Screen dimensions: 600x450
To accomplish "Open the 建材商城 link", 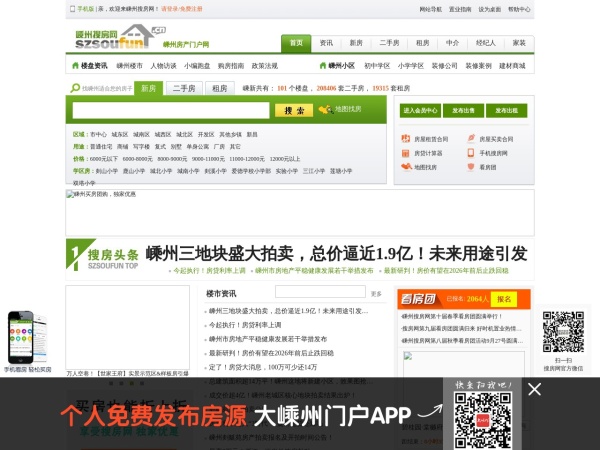I will pyautogui.click(x=512, y=66).
